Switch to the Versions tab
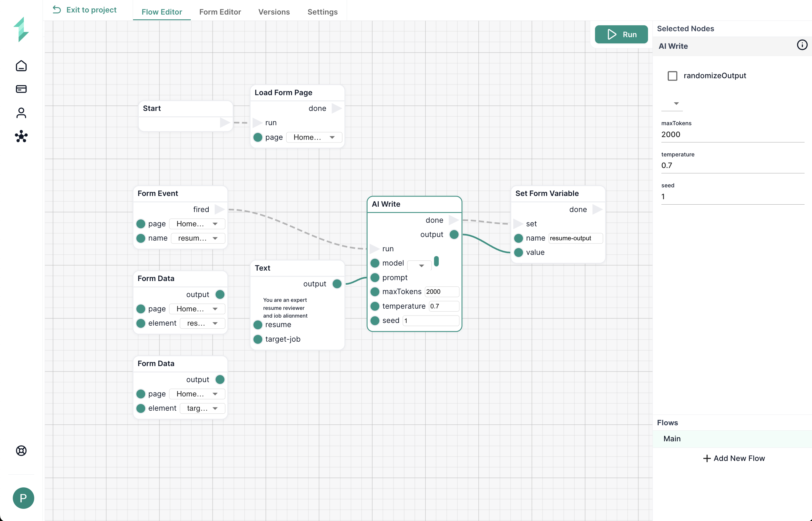 274,12
